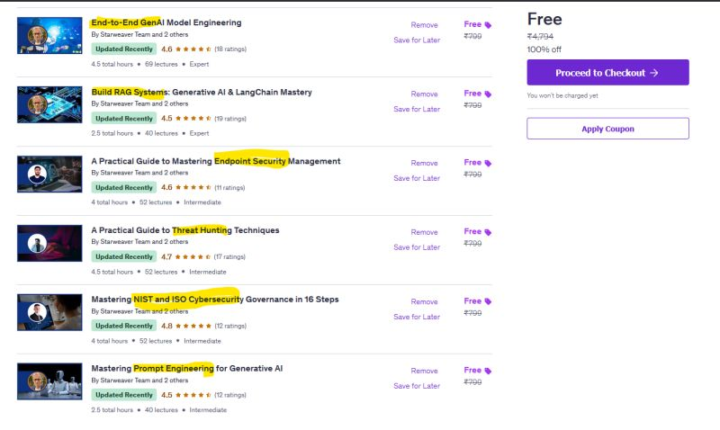Click star rating of Threat Hunting course
This screenshot has height=430, width=720.
[x=193, y=257]
